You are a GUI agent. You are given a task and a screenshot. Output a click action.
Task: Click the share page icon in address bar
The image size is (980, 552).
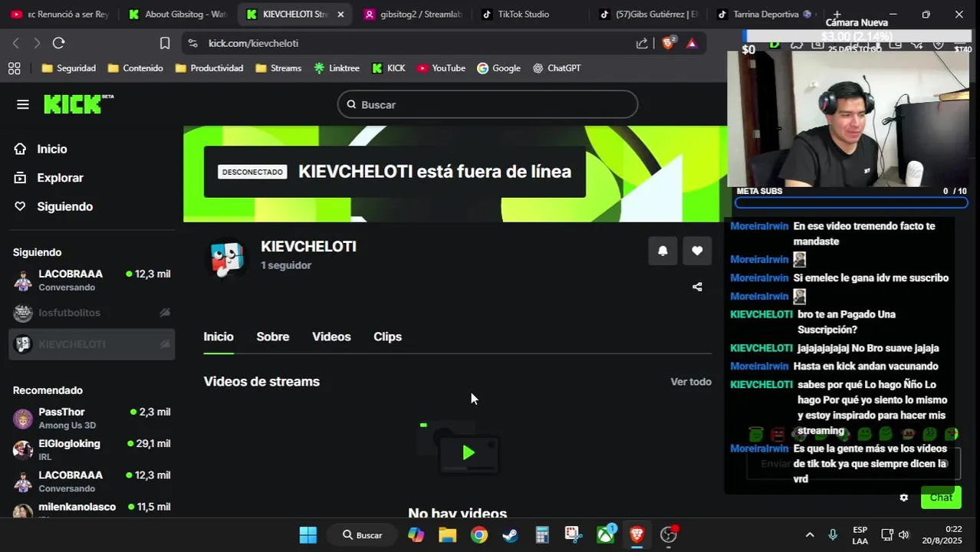[x=642, y=43]
